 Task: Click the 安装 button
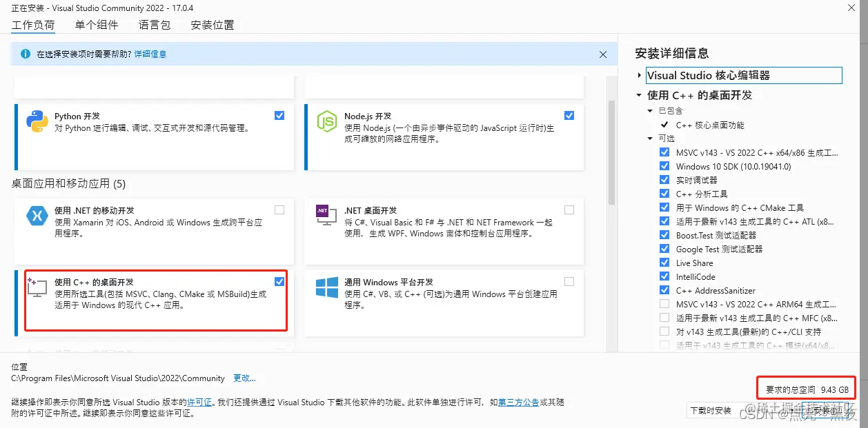point(827,411)
